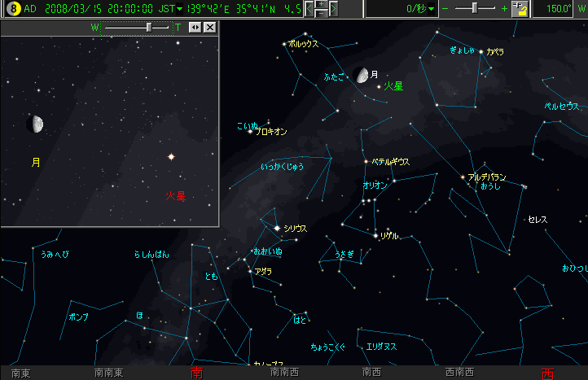Close the zoomed inset view panel

[210, 27]
